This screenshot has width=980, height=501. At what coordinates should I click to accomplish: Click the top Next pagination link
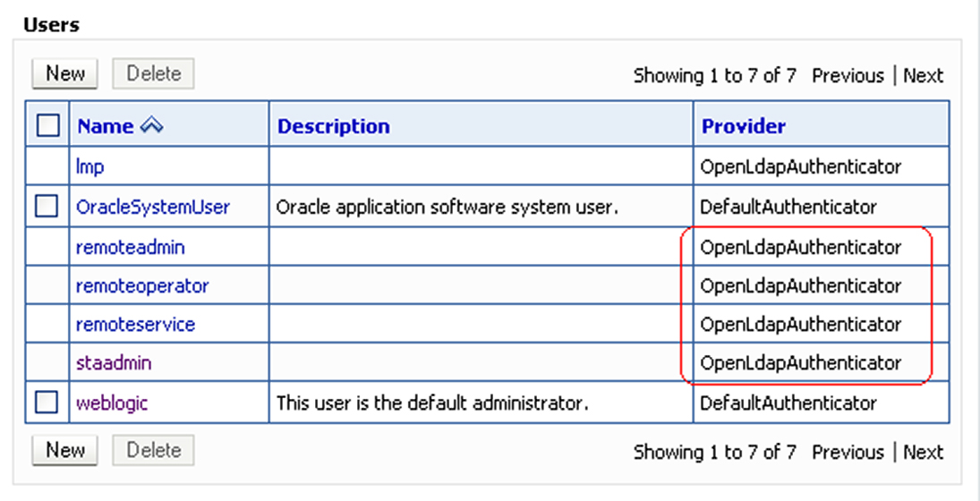click(923, 75)
